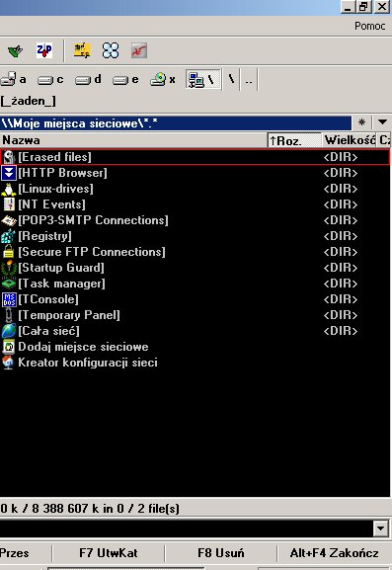Click the Task manager icon
The image size is (392, 570).
9,284
